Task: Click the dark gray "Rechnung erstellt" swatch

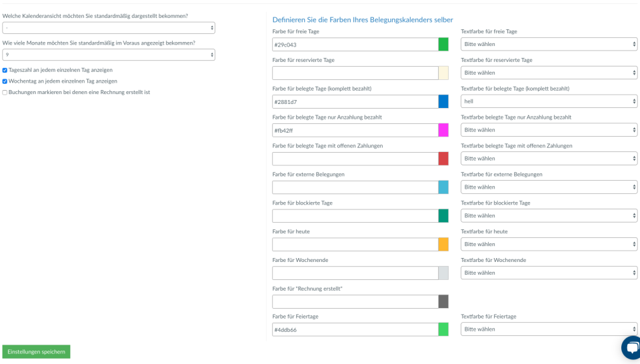Action: click(x=443, y=302)
